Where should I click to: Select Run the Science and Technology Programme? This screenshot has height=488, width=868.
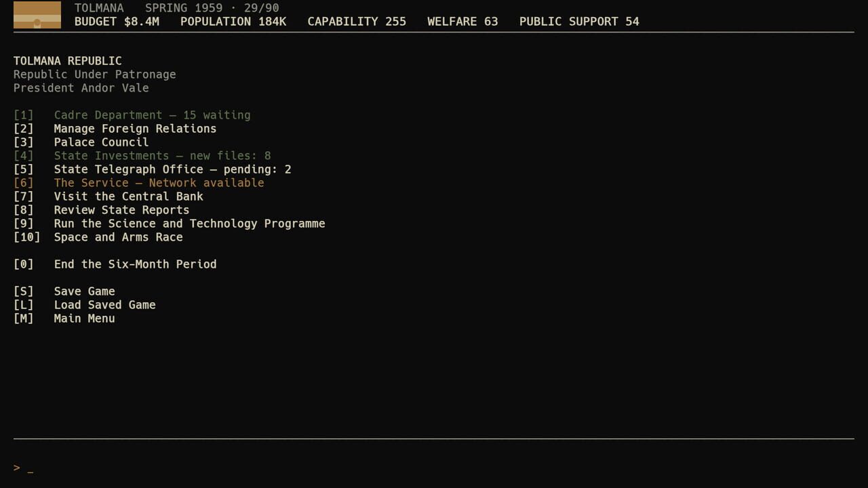click(170, 224)
